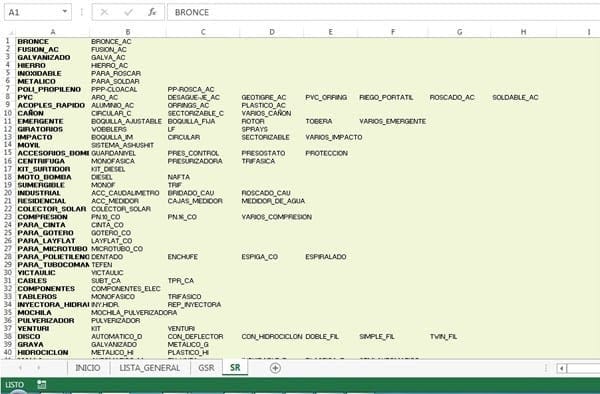Click the cancel entry X icon
The image size is (600, 394).
point(104,12)
